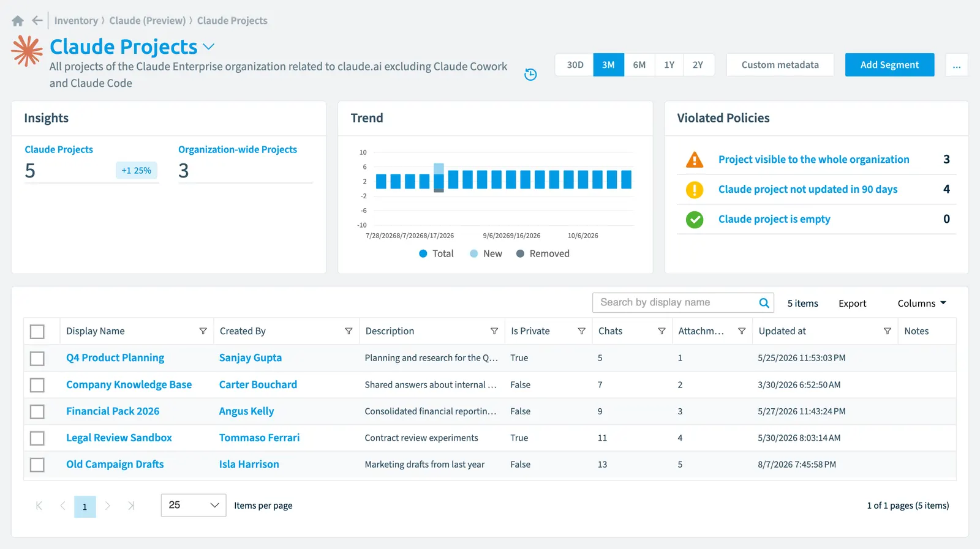Viewport: 980px width, 549px height.
Task: Click the back arrow icon
Action: (x=37, y=20)
